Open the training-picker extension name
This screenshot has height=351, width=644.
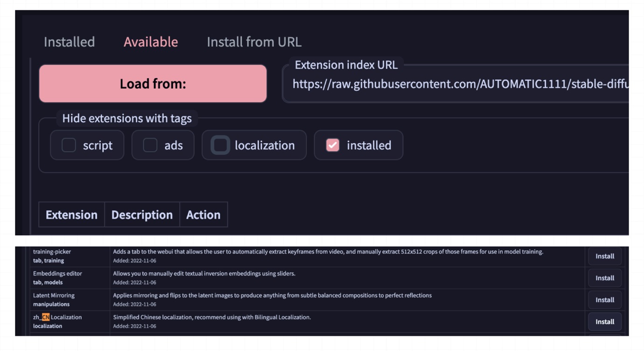52,252
